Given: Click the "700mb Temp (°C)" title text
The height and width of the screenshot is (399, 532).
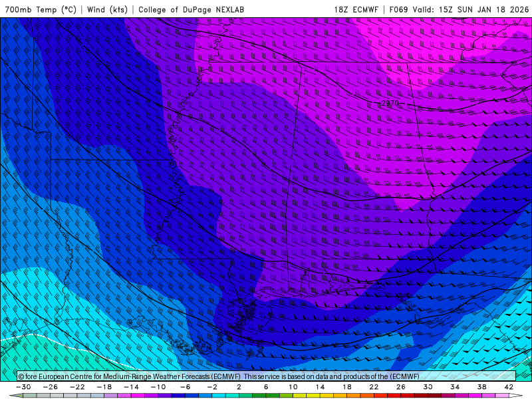Looking at the screenshot, I should [x=41, y=9].
